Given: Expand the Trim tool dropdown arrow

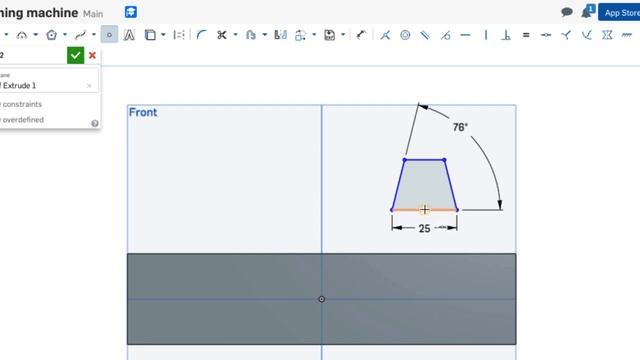Looking at the screenshot, I should [x=235, y=35].
